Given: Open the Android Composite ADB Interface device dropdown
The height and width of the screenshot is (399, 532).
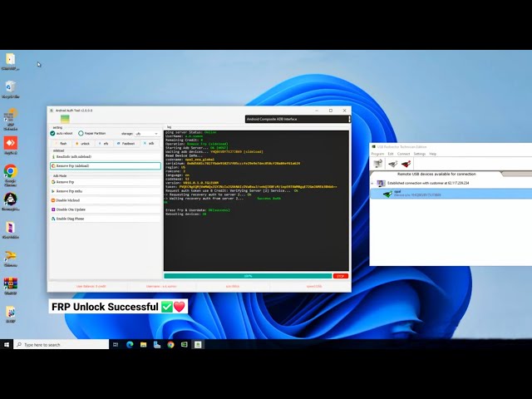Looking at the screenshot, I should (x=298, y=119).
